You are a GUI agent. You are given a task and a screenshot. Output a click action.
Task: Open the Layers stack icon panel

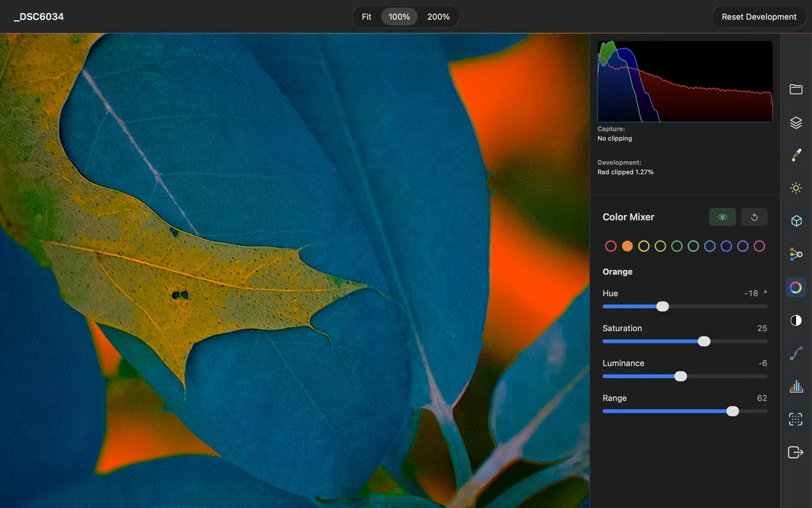coord(796,122)
